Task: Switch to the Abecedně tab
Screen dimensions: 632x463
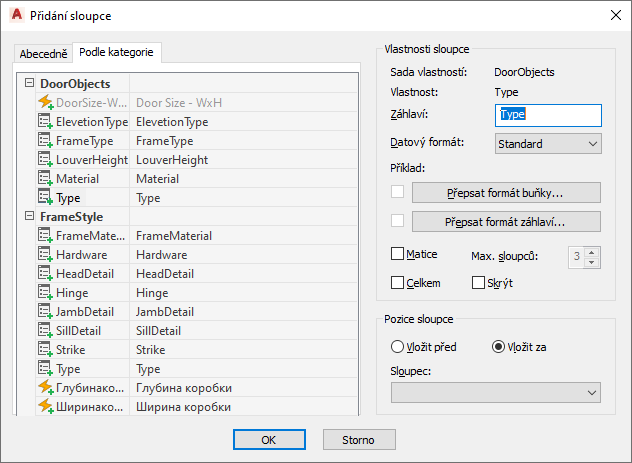Action: [x=44, y=54]
